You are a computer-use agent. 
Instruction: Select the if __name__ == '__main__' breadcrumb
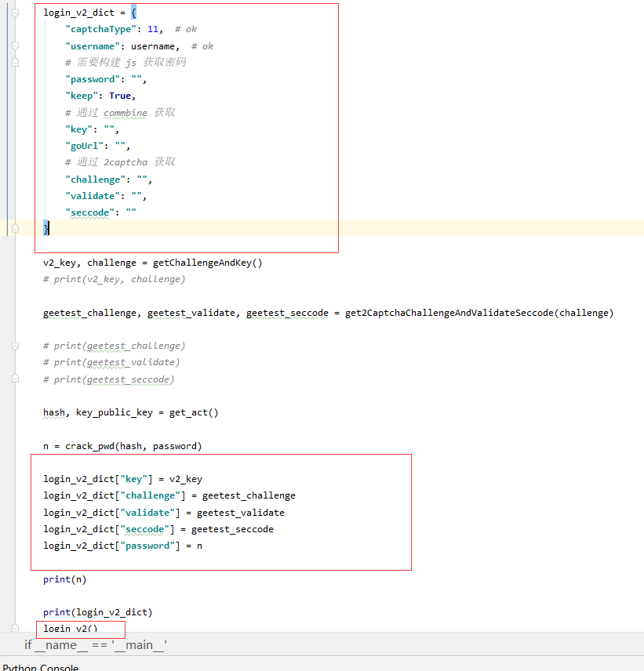[x=96, y=644]
